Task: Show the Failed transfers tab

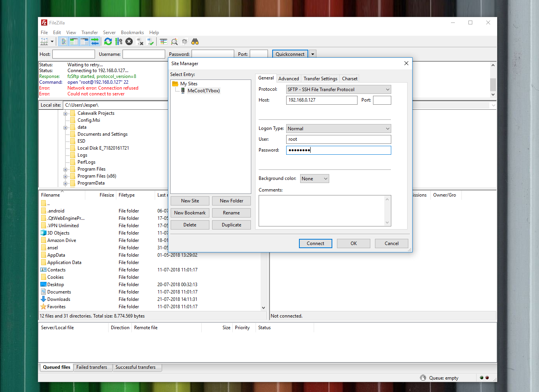Action: tap(92, 367)
